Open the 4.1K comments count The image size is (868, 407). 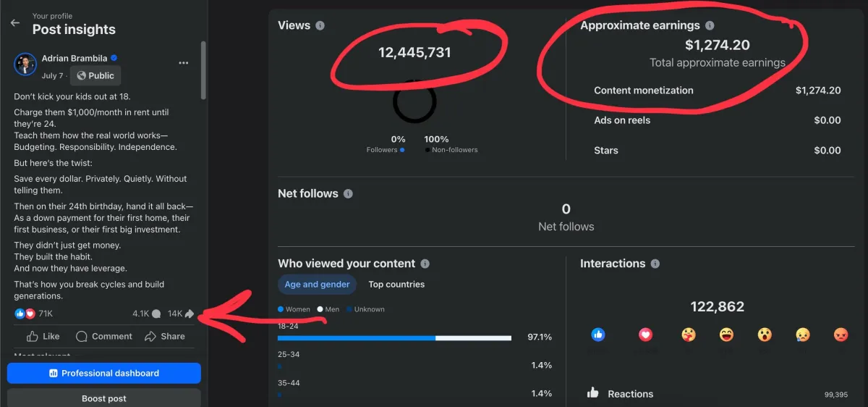[x=146, y=314]
